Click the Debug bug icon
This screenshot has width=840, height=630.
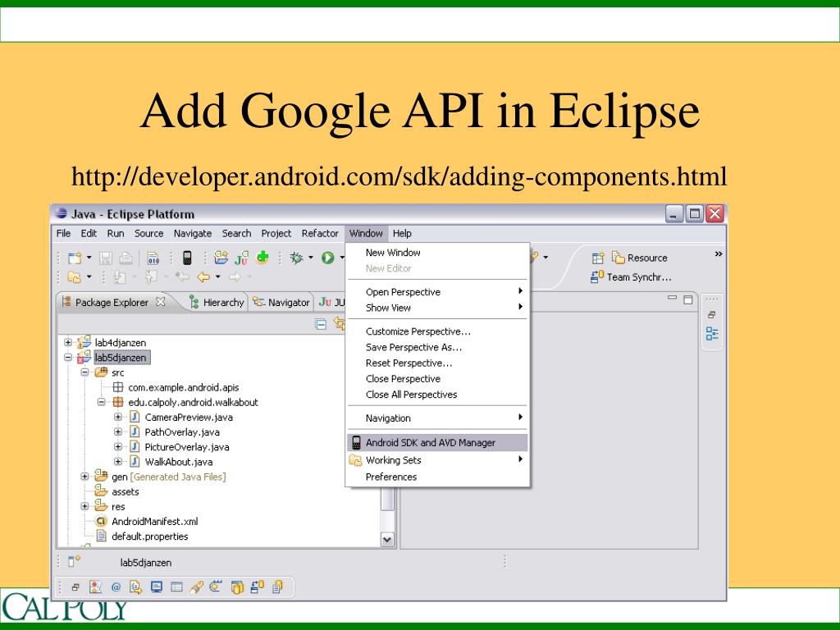click(x=297, y=258)
